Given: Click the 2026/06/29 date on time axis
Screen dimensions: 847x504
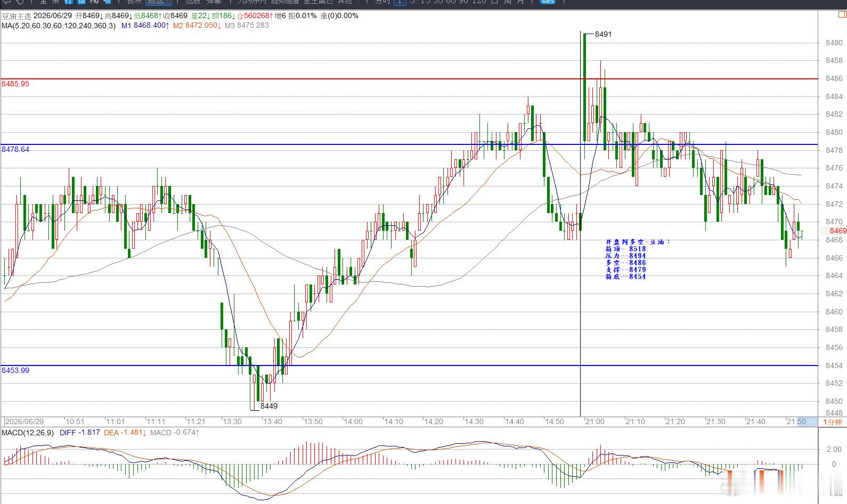Looking at the screenshot, I should pos(25,421).
